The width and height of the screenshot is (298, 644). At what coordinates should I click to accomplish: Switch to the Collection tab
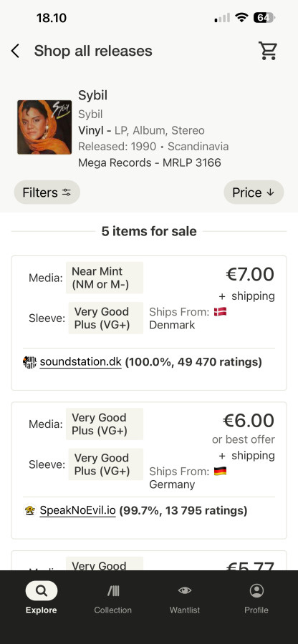click(112, 597)
